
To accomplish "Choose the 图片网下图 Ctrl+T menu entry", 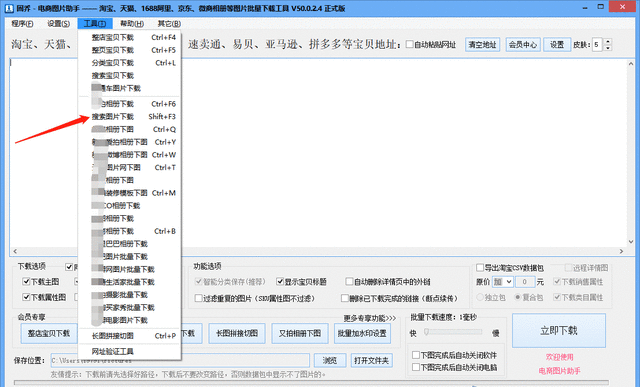I will point(130,167).
